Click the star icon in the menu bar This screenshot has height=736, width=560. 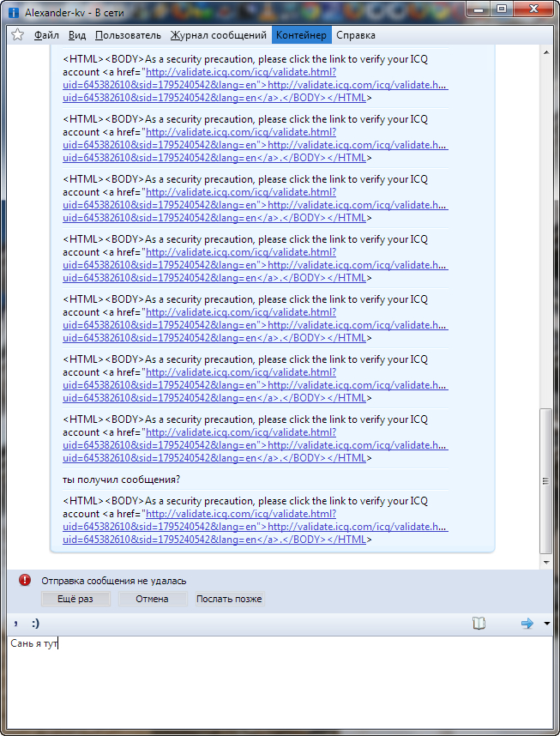(x=17, y=34)
